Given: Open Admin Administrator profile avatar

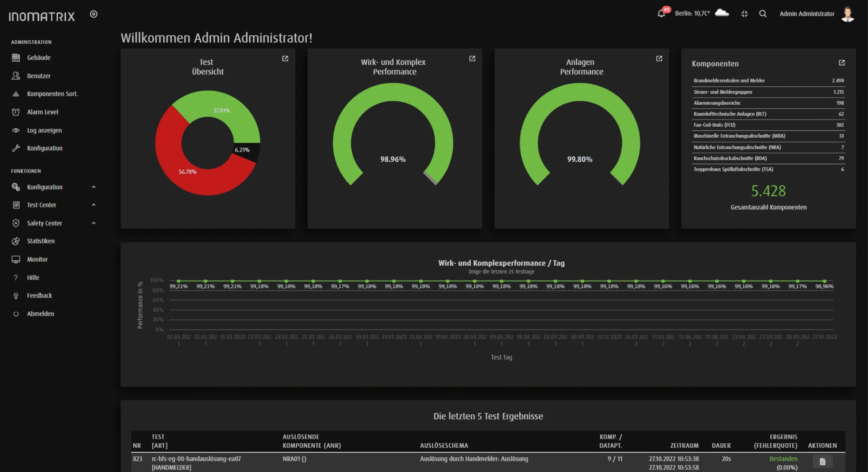Looking at the screenshot, I should point(848,14).
